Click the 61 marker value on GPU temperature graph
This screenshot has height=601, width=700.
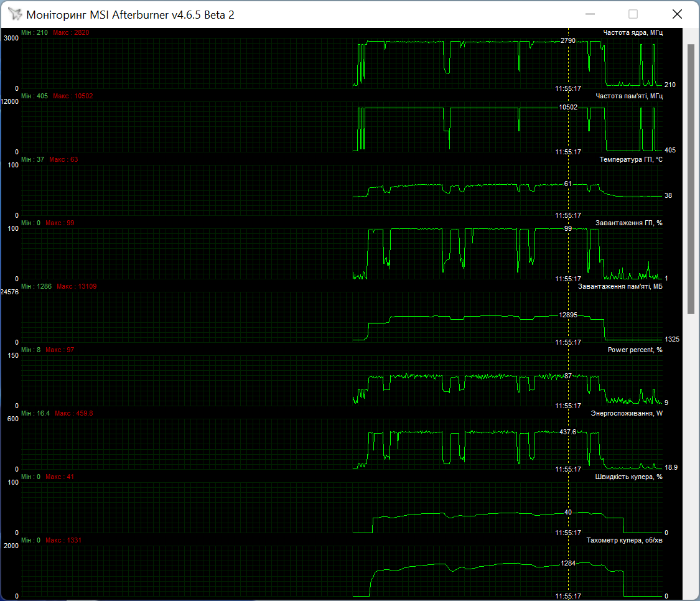pyautogui.click(x=567, y=184)
